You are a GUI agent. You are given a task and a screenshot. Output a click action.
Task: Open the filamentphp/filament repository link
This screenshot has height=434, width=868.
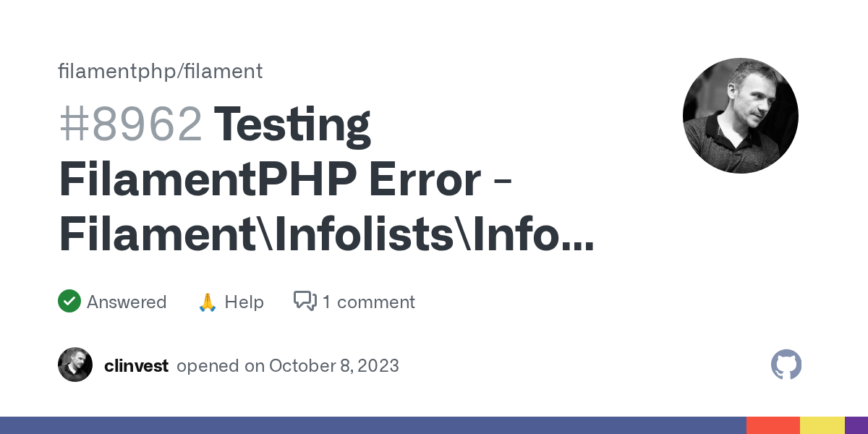point(160,71)
